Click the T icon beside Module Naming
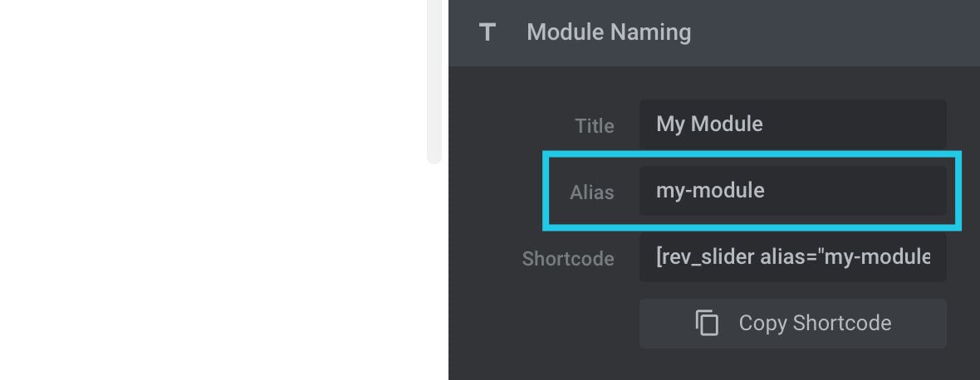Image resolution: width=980 pixels, height=380 pixels. coord(487,32)
